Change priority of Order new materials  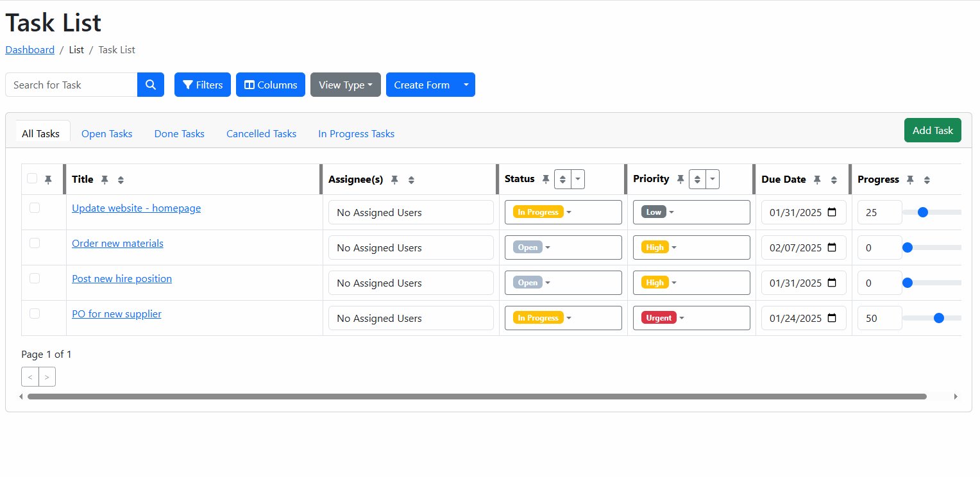click(691, 247)
